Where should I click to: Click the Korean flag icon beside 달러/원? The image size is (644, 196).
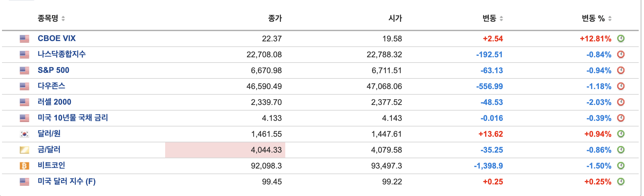tap(24, 134)
